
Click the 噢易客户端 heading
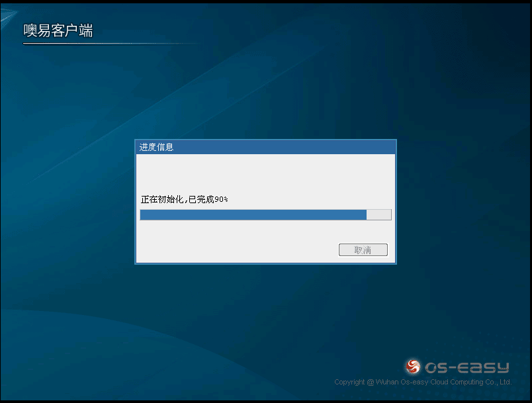pos(58,31)
